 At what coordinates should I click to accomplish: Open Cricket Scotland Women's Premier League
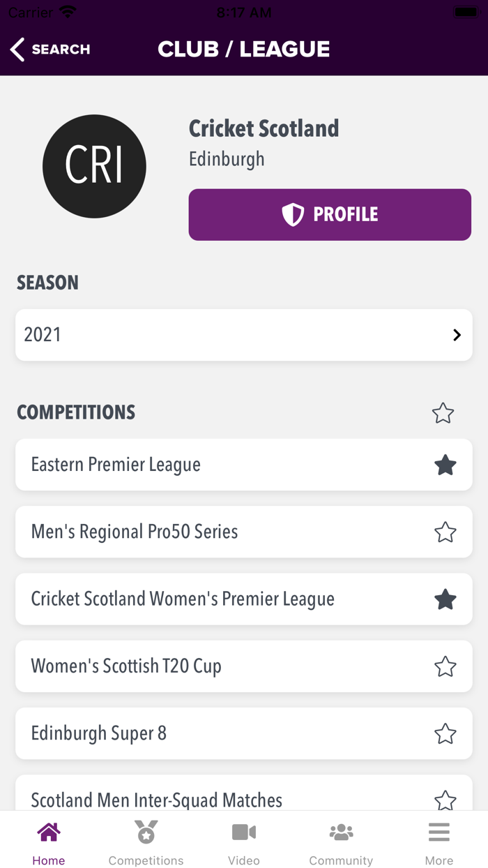pos(209,599)
